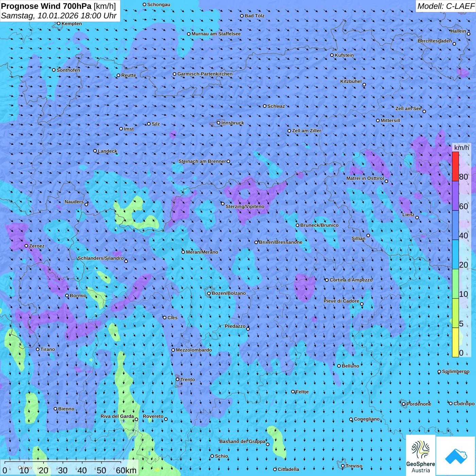Click the 'km/h' legend unit label
The height and width of the screenshot is (476, 476).
point(462,148)
